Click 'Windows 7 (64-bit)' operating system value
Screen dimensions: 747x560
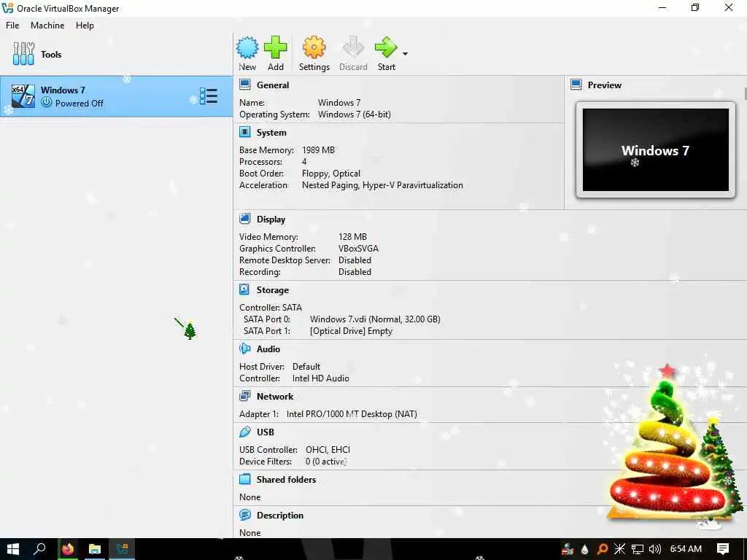[355, 114]
